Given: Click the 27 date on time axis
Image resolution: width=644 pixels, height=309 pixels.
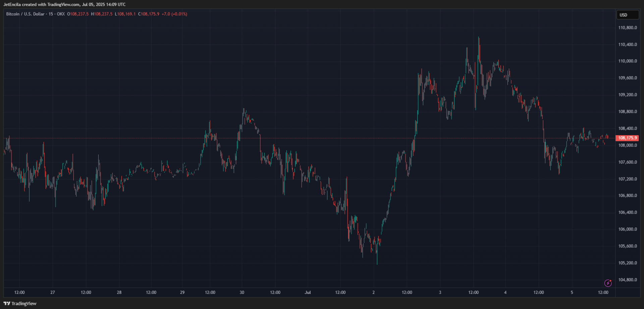Looking at the screenshot, I should (53, 293).
